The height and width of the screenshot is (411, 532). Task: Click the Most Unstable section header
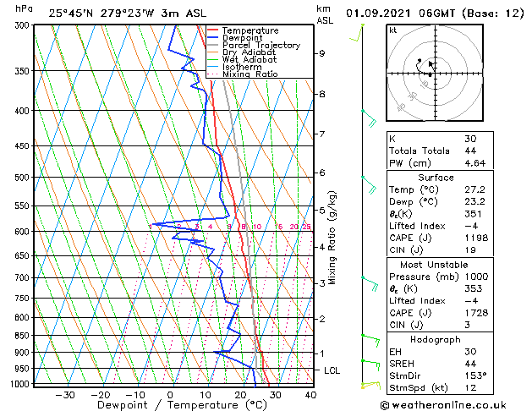pyautogui.click(x=434, y=265)
